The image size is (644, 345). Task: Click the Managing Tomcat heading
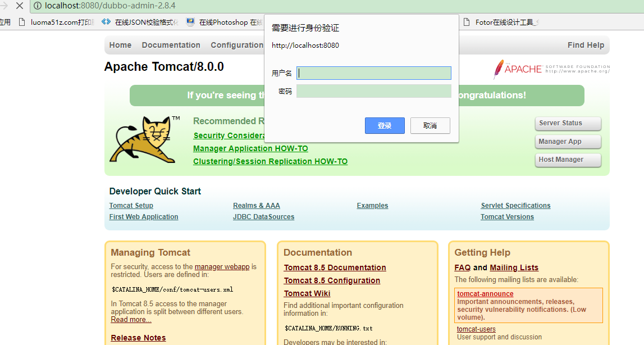pos(150,252)
